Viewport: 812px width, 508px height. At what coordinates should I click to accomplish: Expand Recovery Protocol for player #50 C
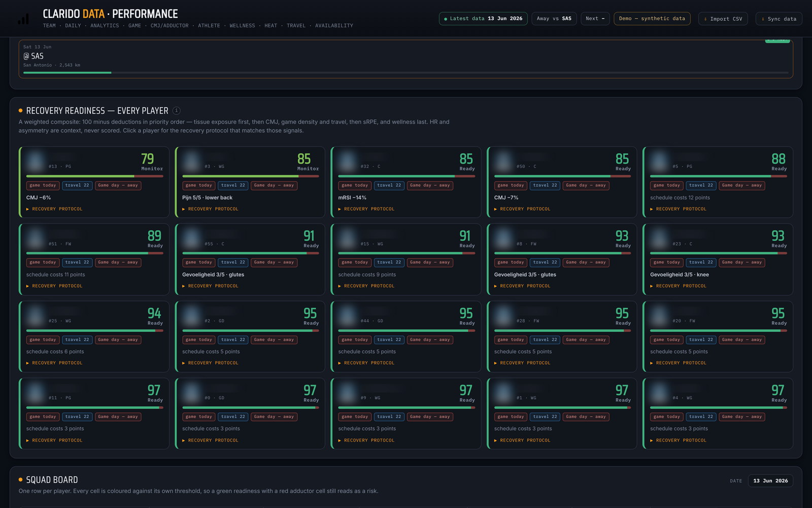pos(522,209)
